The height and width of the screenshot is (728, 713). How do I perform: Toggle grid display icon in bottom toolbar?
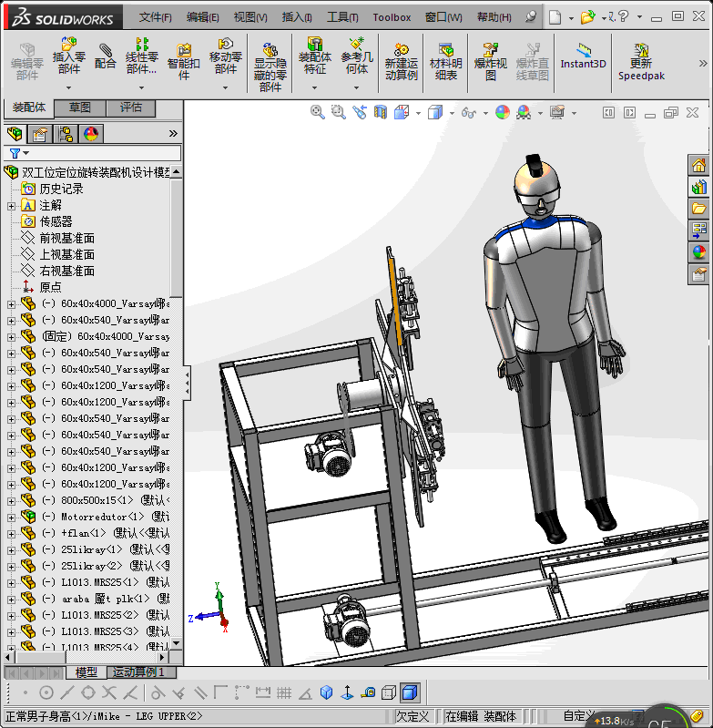pyautogui.click(x=284, y=693)
